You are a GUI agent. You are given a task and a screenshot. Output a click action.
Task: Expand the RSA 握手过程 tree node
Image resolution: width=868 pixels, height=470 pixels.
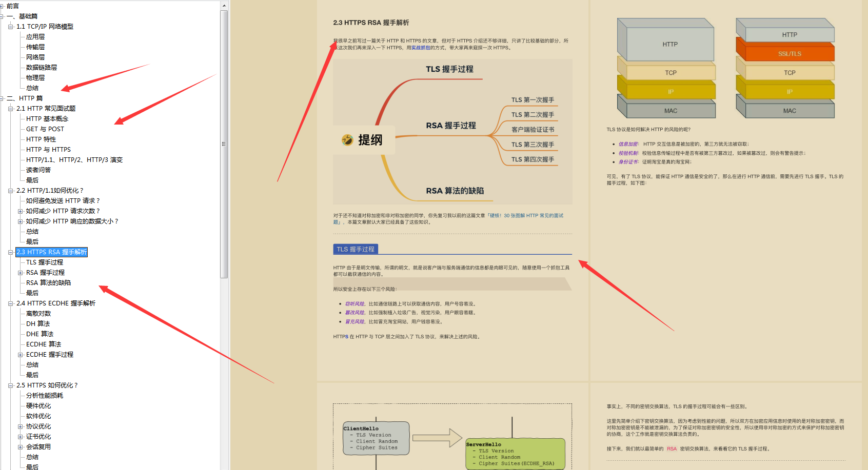21,273
